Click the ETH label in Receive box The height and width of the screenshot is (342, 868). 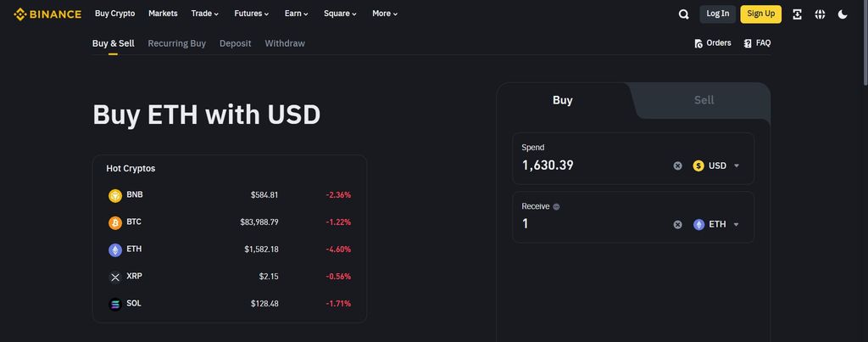[x=717, y=225]
